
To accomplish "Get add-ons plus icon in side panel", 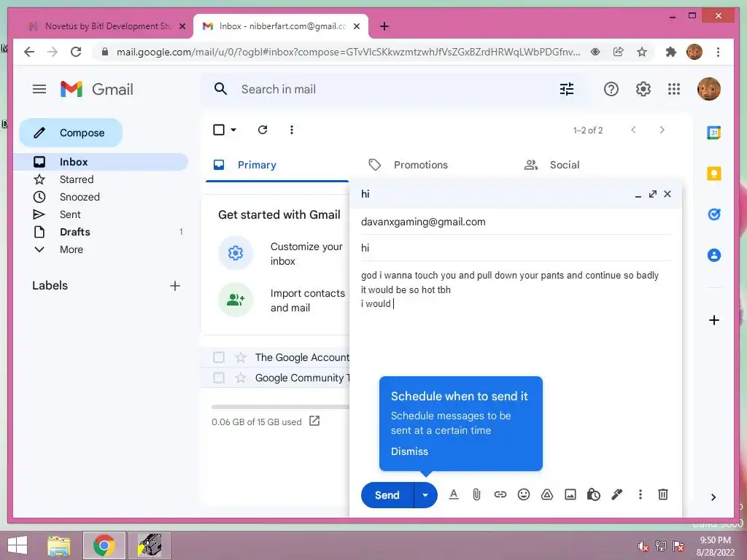I will pos(713,320).
